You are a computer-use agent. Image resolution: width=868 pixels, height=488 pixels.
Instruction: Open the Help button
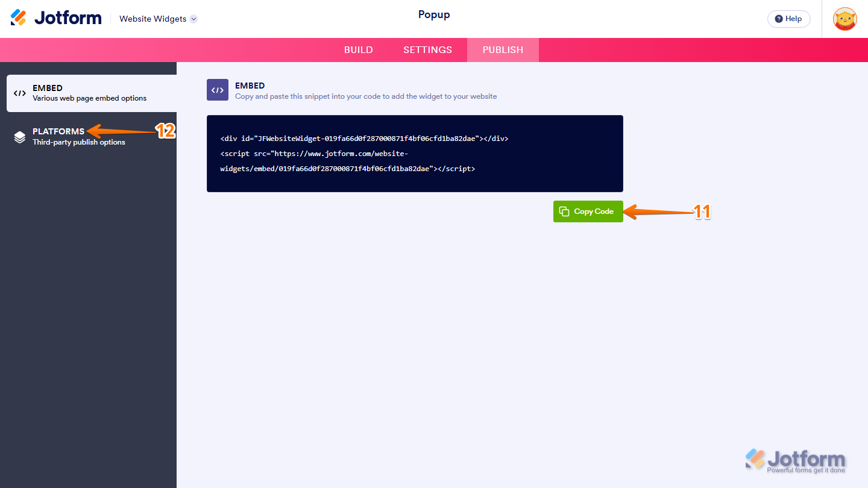click(788, 19)
